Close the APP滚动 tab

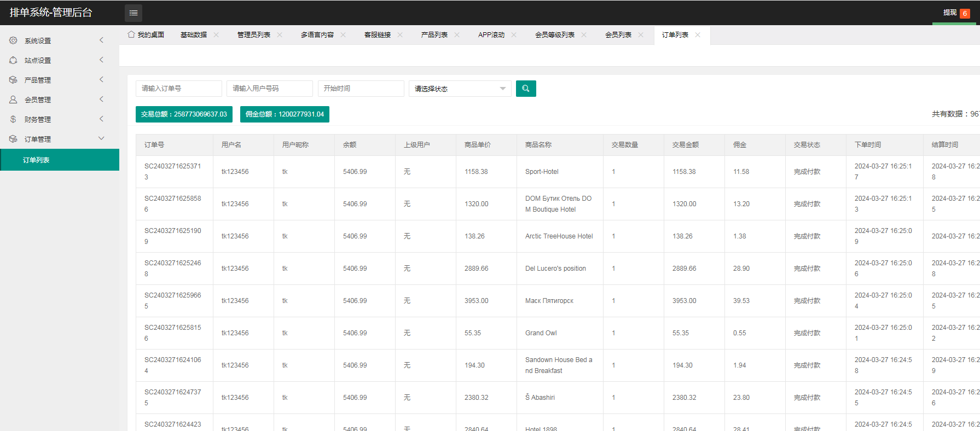(x=514, y=35)
